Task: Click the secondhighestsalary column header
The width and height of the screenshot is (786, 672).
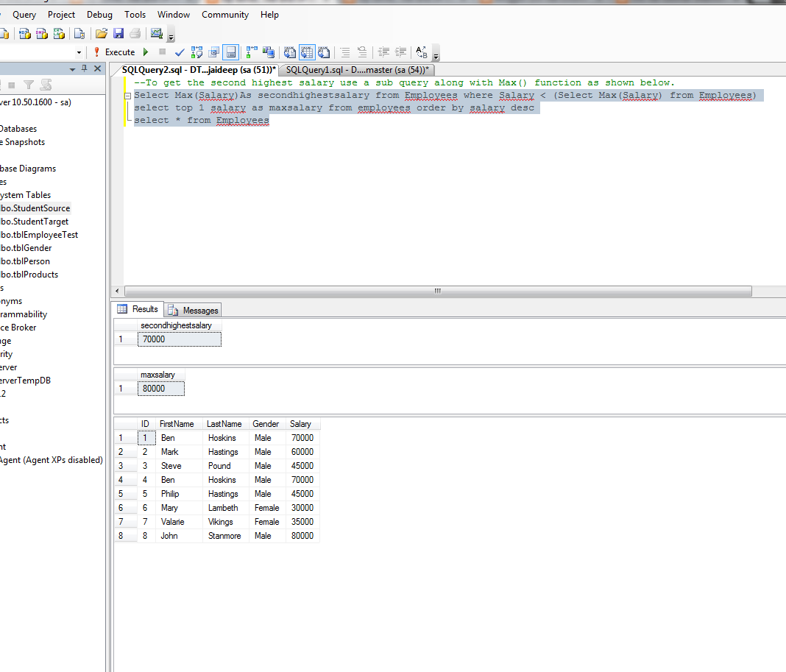Action: click(180, 325)
